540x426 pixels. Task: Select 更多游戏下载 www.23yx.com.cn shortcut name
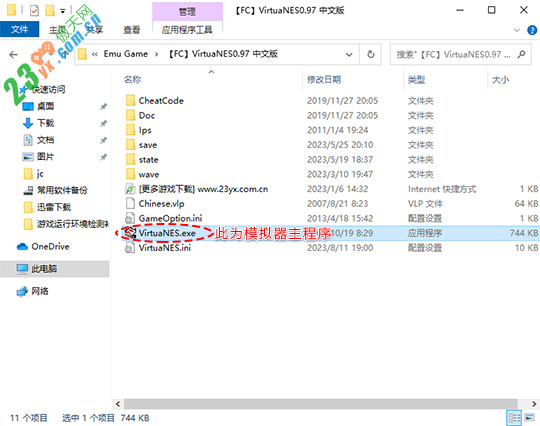coord(203,189)
